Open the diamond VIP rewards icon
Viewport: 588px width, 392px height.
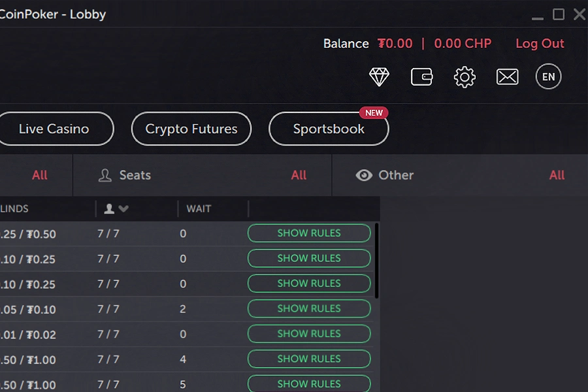[x=379, y=77]
